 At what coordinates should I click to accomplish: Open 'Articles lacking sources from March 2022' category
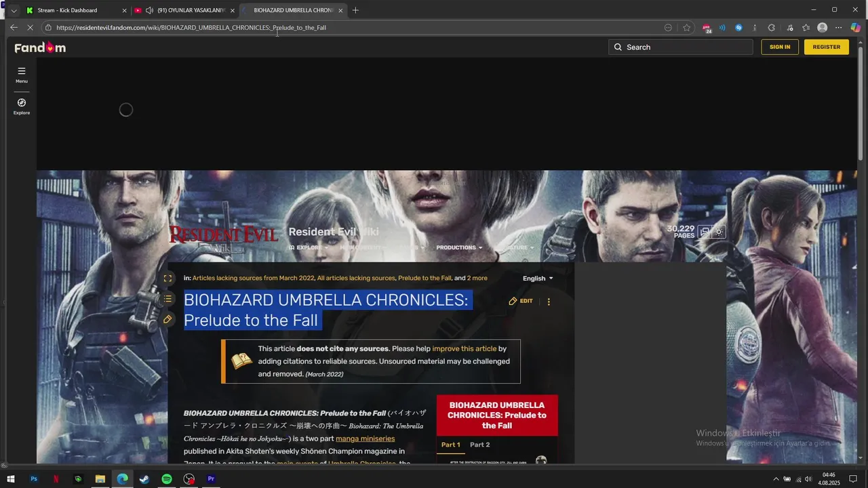coord(254,279)
